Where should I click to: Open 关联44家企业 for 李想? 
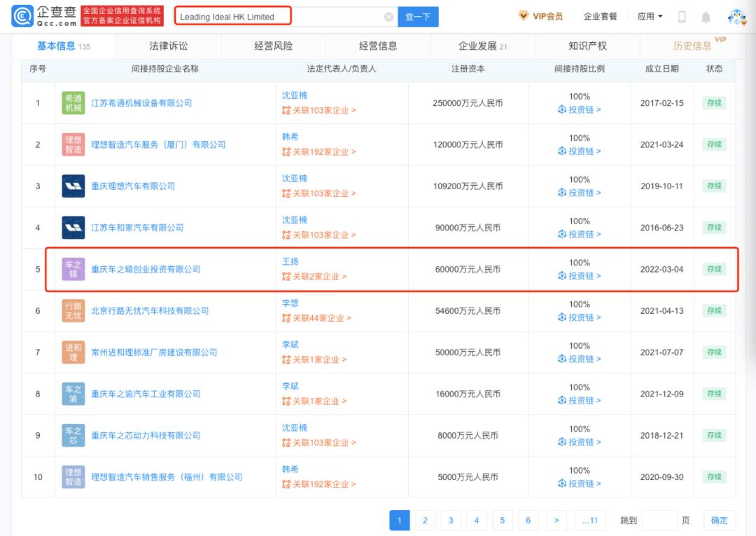click(x=316, y=318)
